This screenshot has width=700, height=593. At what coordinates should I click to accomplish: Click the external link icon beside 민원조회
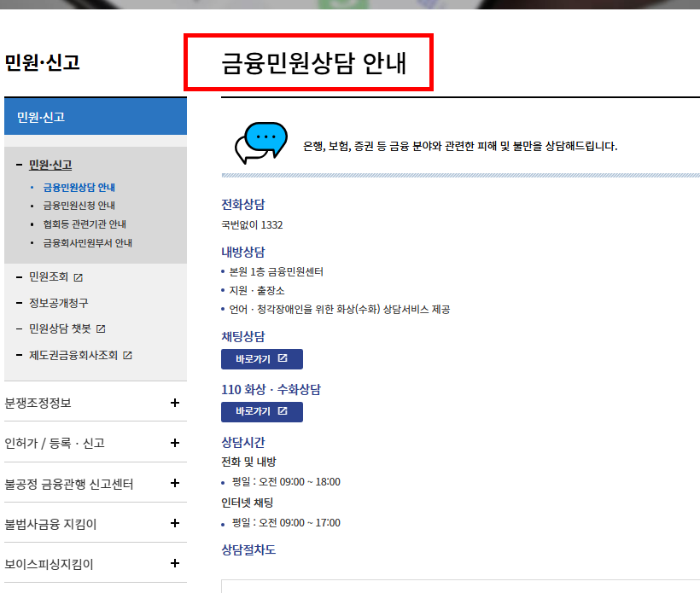tap(78, 276)
